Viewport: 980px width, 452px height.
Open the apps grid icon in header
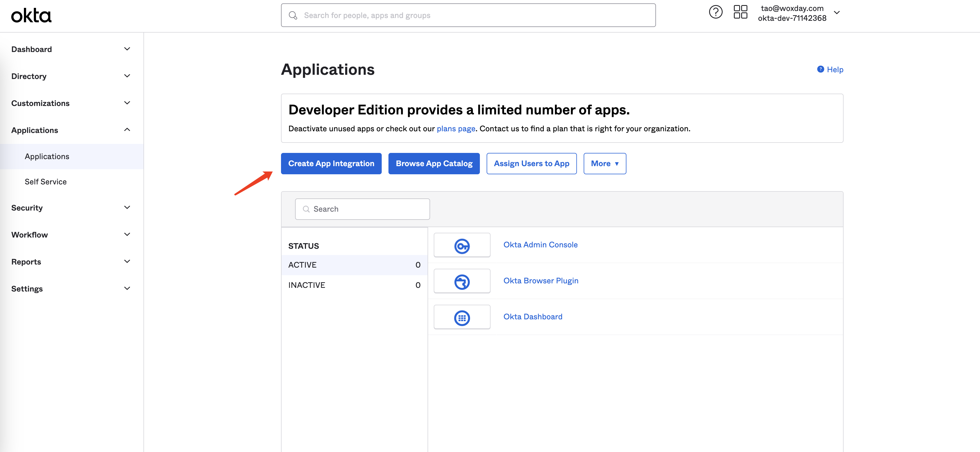point(740,12)
